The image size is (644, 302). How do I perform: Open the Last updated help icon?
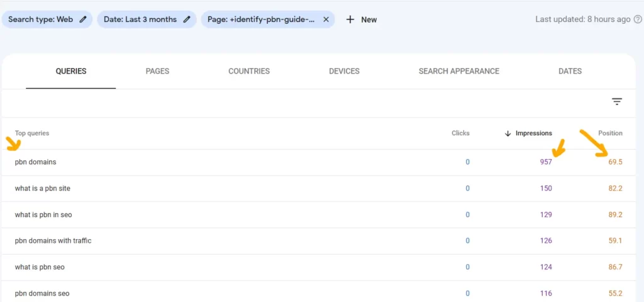638,20
